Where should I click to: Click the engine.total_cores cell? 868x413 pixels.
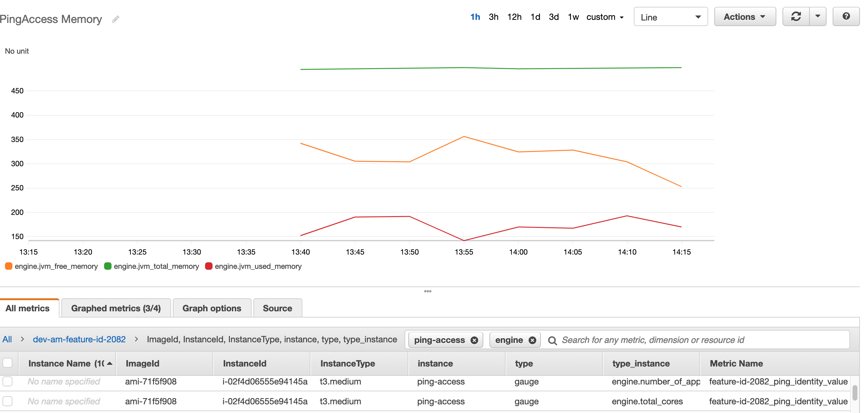(647, 401)
